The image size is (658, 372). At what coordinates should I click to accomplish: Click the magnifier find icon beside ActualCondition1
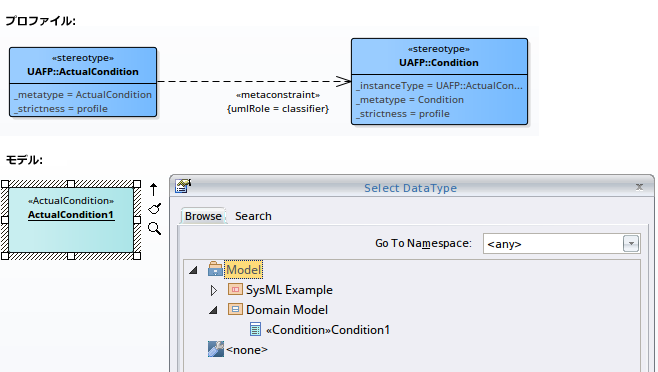[154, 228]
